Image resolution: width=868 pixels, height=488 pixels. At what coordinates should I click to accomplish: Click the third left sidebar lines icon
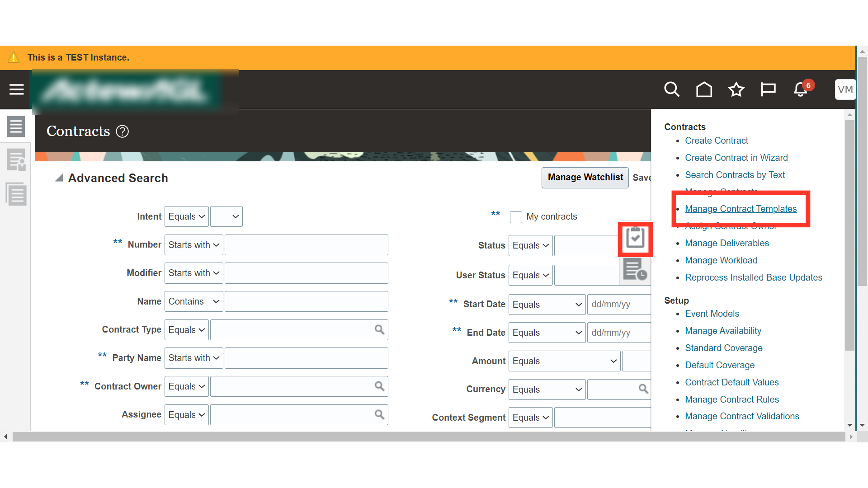coord(16,194)
